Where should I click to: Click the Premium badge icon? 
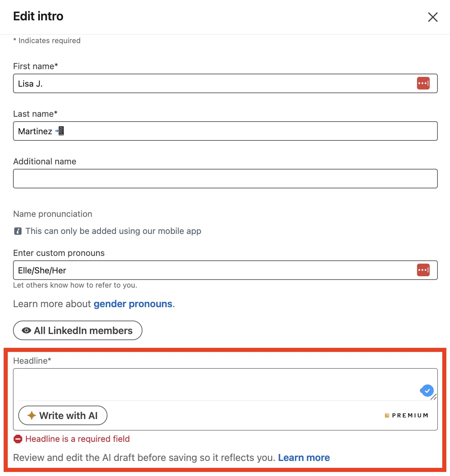click(387, 415)
